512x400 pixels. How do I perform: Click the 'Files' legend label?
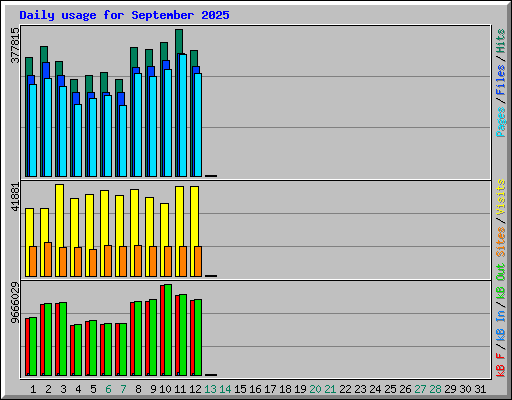point(501,80)
